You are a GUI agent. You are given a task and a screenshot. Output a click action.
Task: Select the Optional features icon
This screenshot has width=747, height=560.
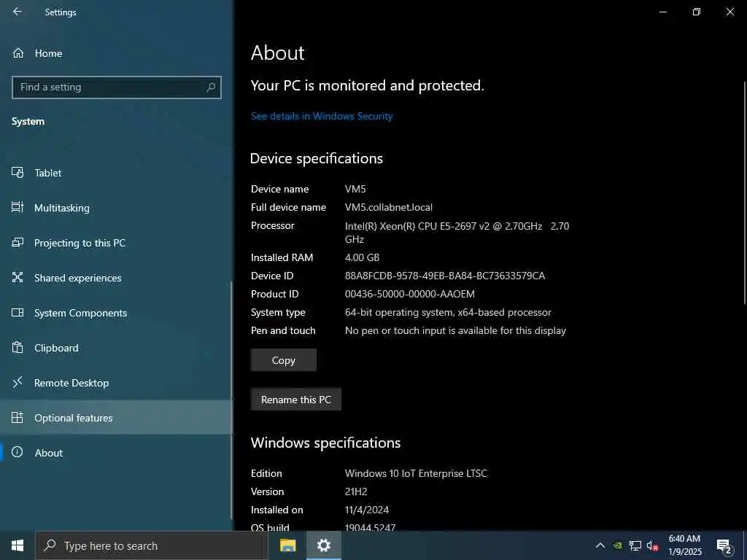click(18, 418)
